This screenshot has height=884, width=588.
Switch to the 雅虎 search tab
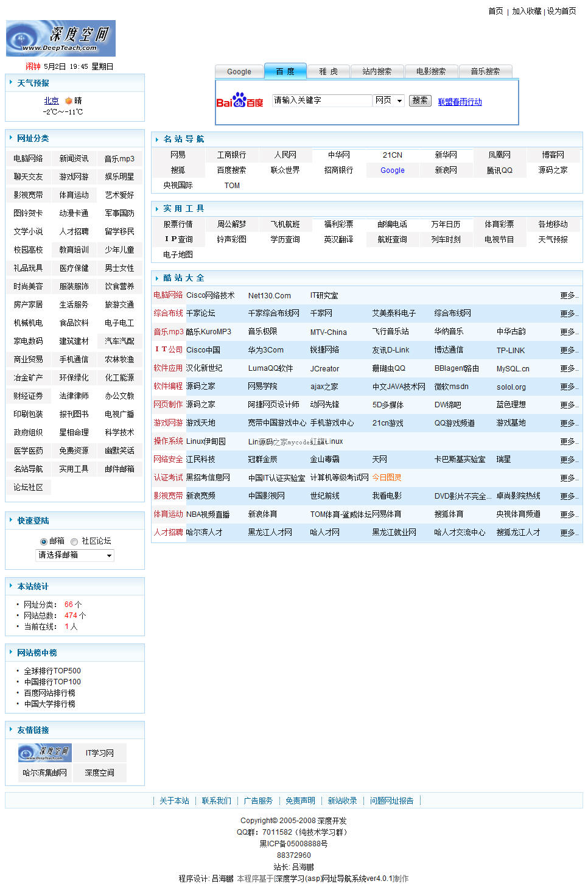pyautogui.click(x=328, y=71)
